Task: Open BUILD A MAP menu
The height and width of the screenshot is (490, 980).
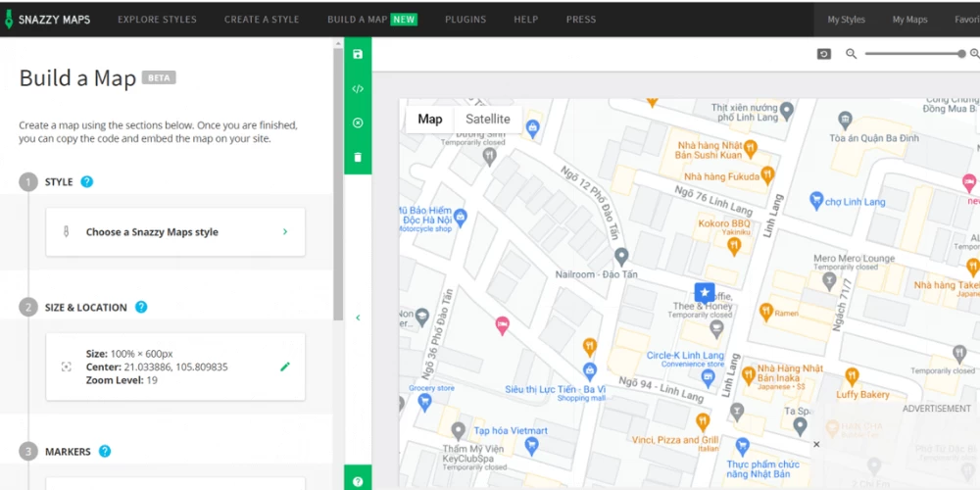Action: click(x=372, y=20)
